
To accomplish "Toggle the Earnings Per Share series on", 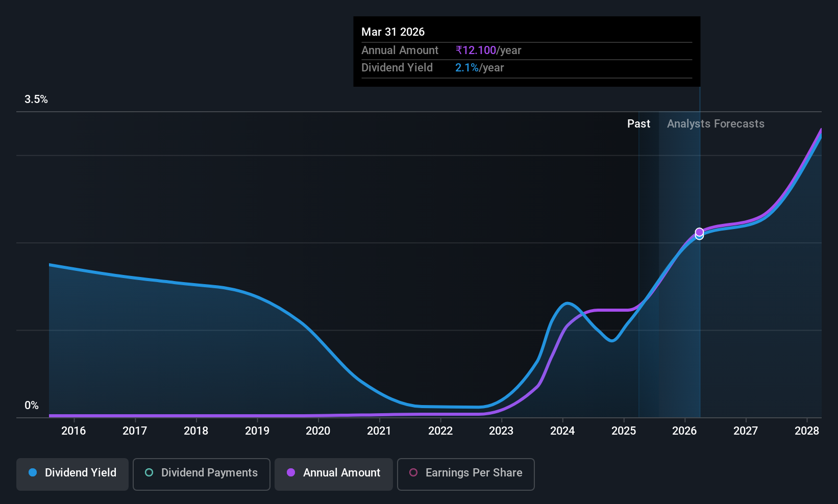I will (x=465, y=474).
